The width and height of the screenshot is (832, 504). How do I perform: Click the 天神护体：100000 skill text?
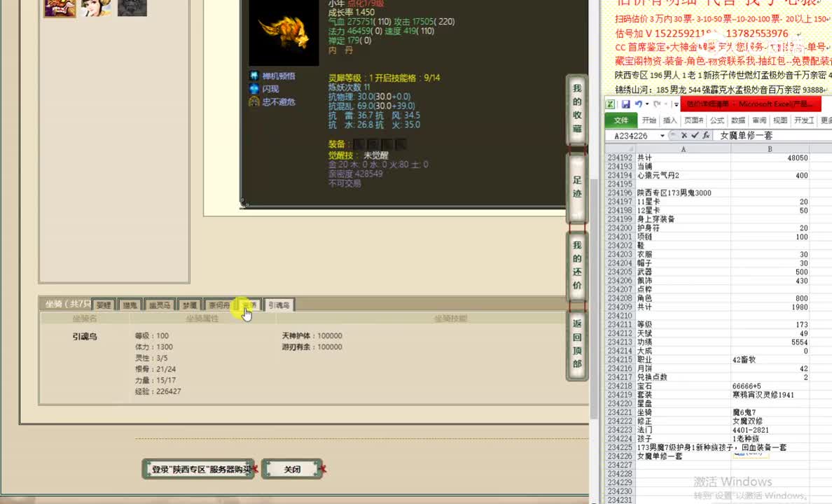point(312,336)
